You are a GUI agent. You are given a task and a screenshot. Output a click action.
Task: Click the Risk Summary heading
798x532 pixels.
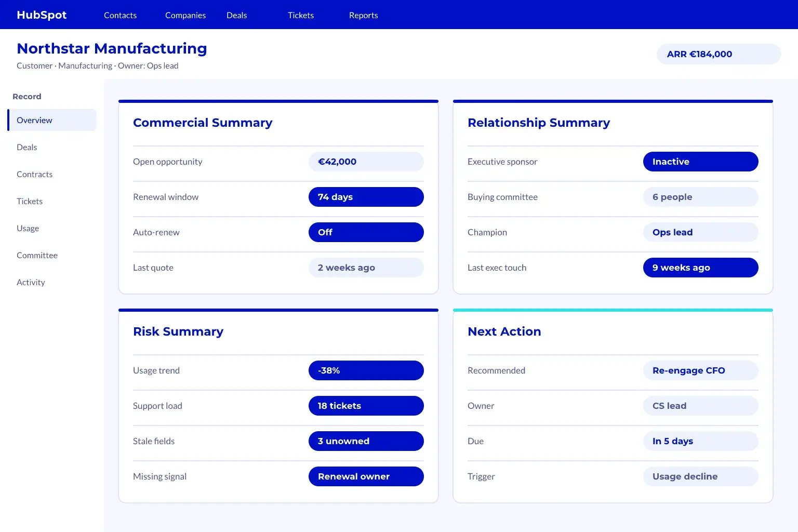tap(178, 331)
